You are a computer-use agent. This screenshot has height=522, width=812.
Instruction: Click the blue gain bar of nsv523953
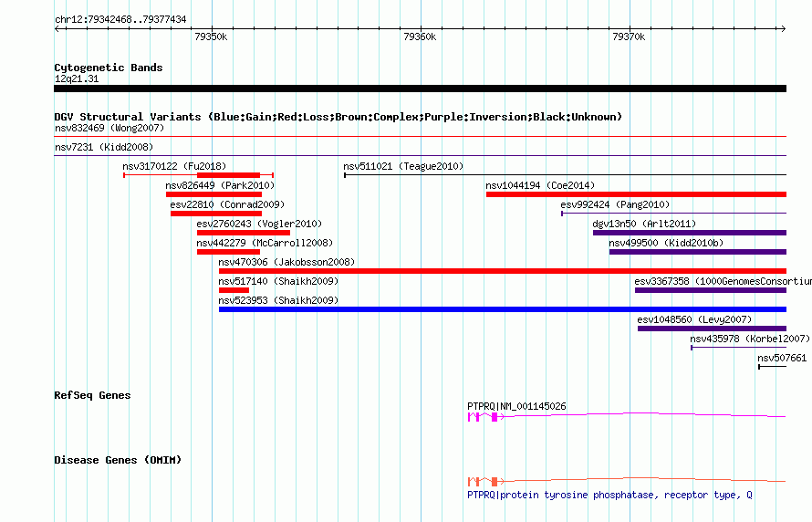[503, 309]
